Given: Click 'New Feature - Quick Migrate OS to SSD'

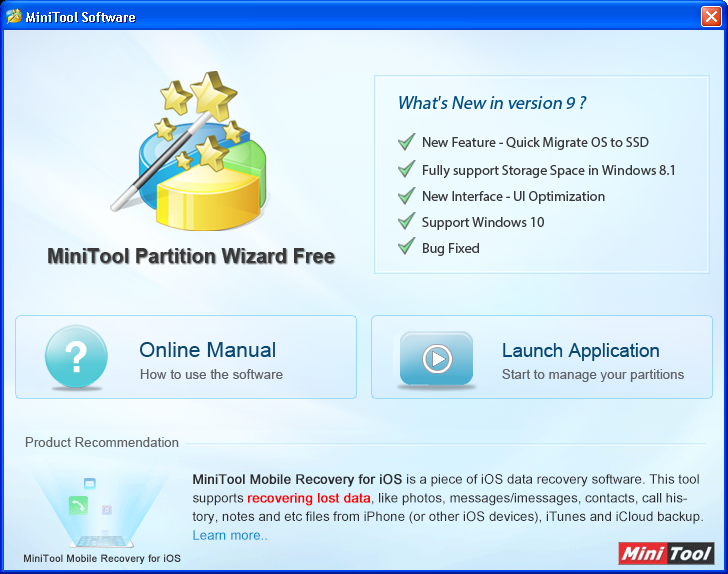Looking at the screenshot, I should tap(535, 142).
